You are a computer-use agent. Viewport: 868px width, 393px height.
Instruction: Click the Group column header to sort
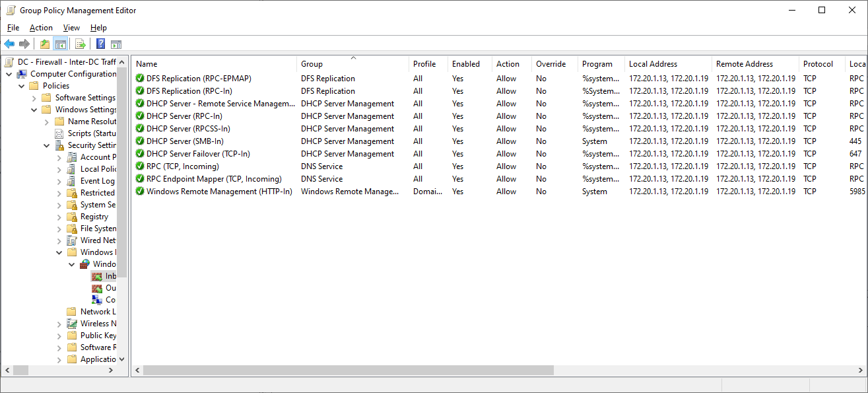click(x=311, y=63)
